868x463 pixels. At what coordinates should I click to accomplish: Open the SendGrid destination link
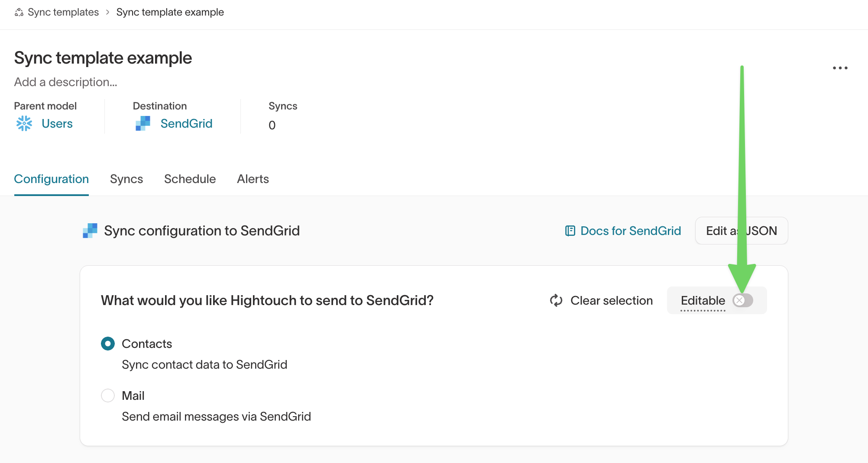point(186,124)
